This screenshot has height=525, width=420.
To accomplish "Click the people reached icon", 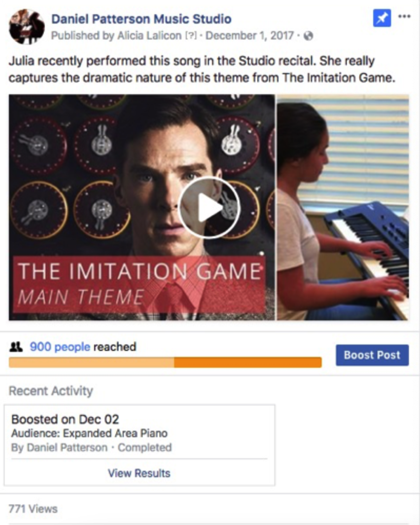I will (x=16, y=347).
